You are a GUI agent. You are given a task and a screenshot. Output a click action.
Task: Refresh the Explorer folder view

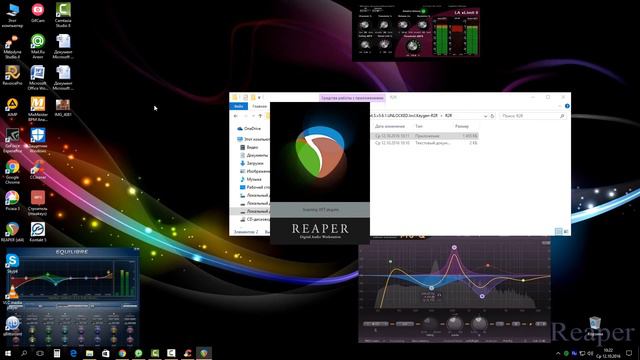tap(492, 116)
